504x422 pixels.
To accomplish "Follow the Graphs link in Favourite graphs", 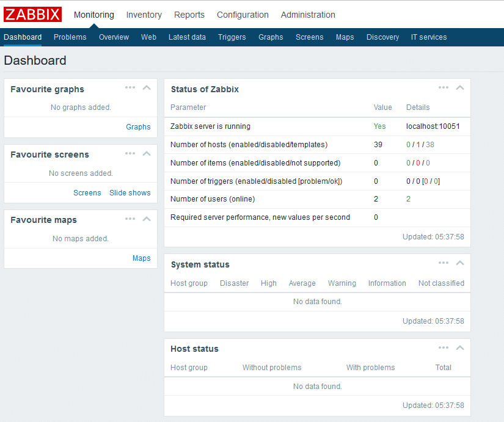I will pos(138,127).
